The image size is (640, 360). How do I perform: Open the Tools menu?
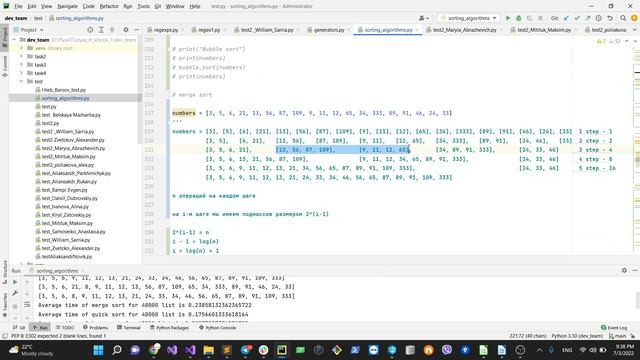pos(143,6)
